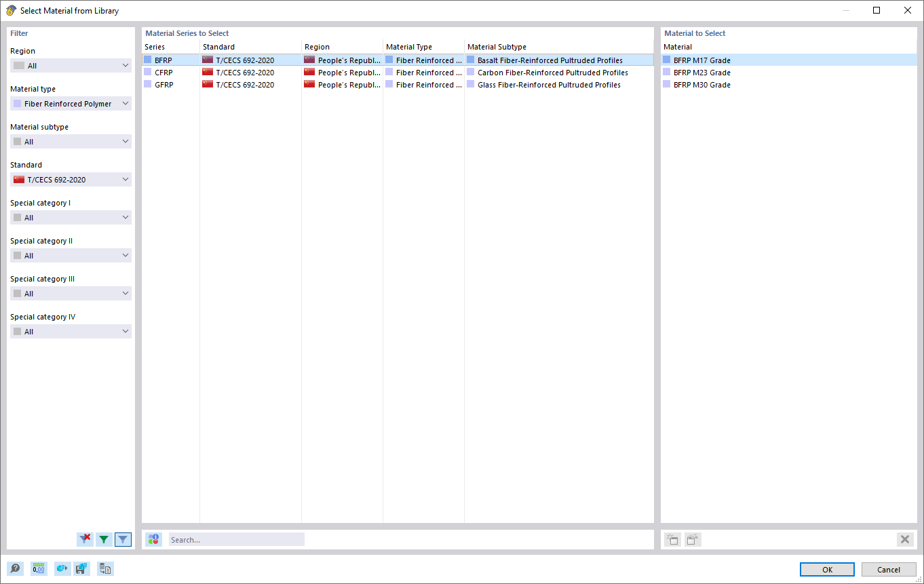Click the units and decimal places icon

[39, 568]
